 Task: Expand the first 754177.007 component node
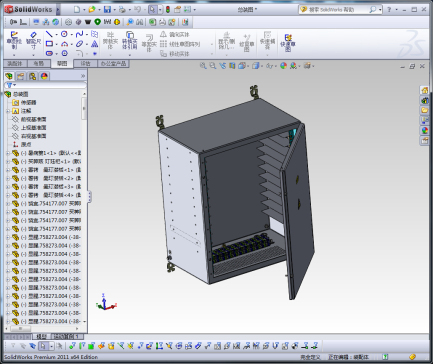coord(8,204)
